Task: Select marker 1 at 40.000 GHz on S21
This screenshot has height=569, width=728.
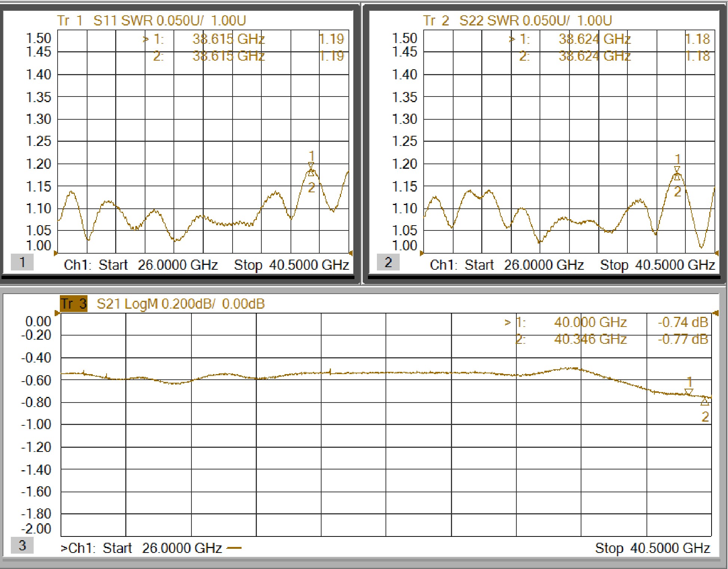Action: (x=688, y=392)
